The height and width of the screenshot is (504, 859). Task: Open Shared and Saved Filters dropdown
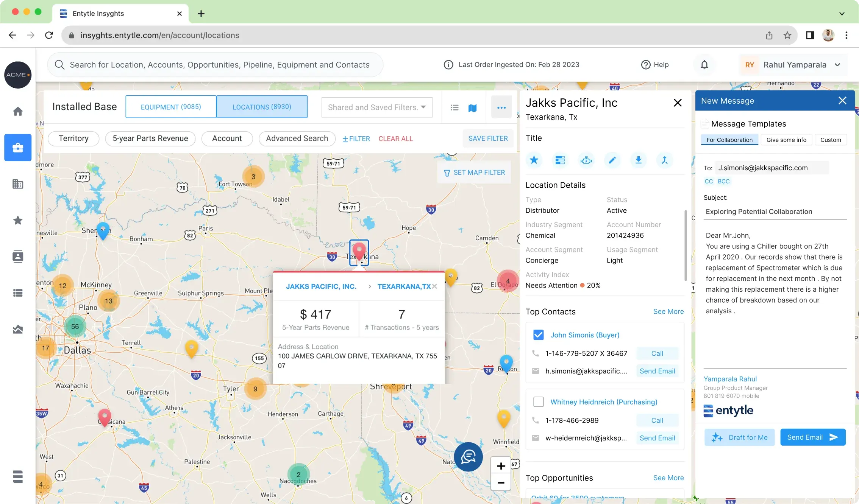tap(377, 107)
